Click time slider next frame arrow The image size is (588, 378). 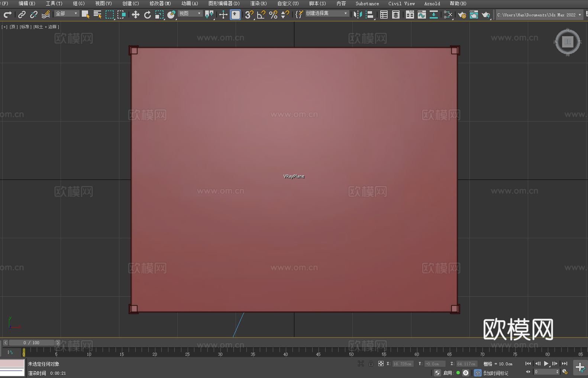(x=58, y=343)
